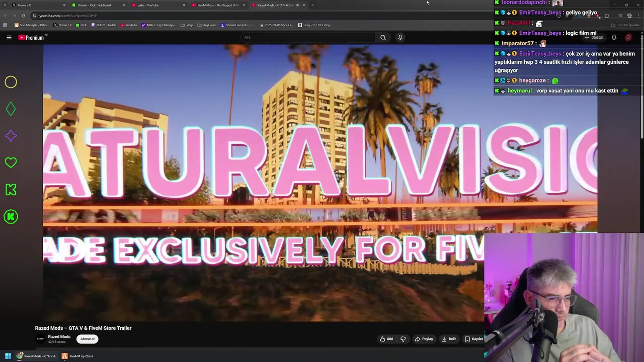Click the green diamond overlay icon
The width and height of the screenshot is (644, 362).
click(11, 109)
